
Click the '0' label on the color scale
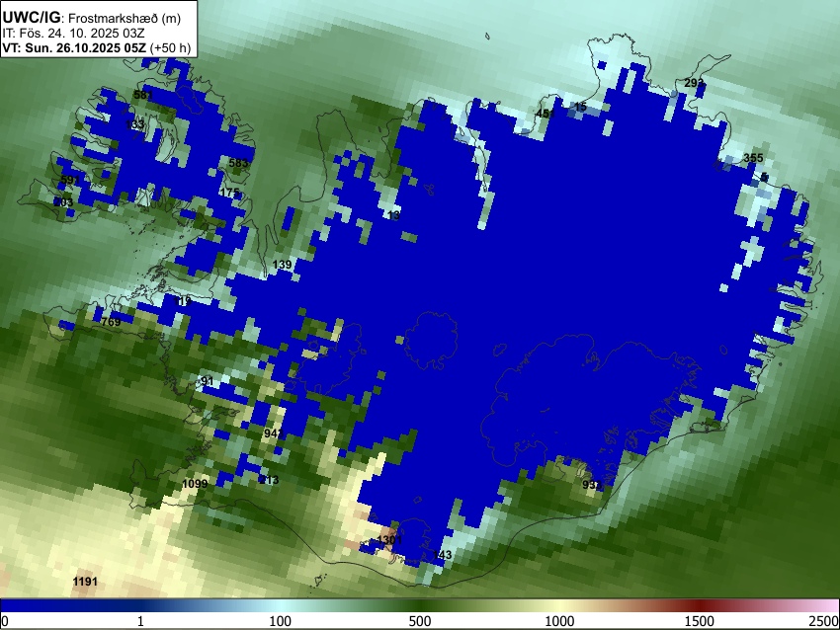point(5,621)
